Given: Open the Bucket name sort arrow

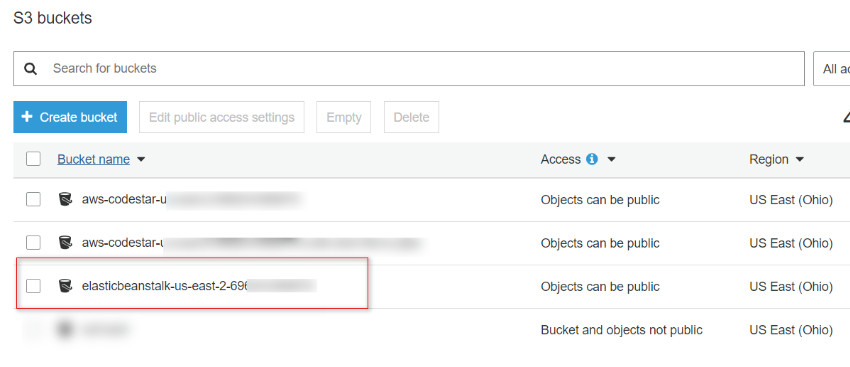Looking at the screenshot, I should tap(141, 160).
